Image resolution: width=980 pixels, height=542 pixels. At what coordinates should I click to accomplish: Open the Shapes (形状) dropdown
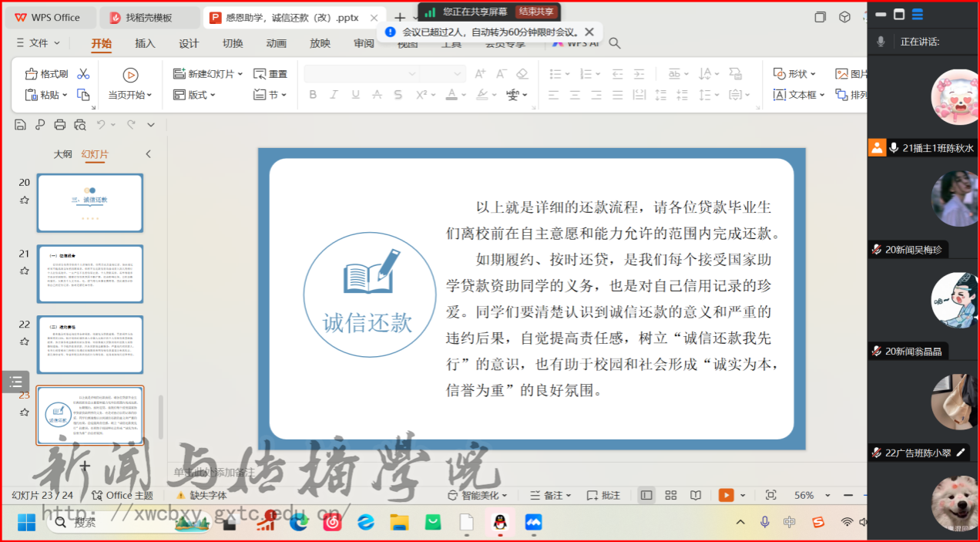795,74
